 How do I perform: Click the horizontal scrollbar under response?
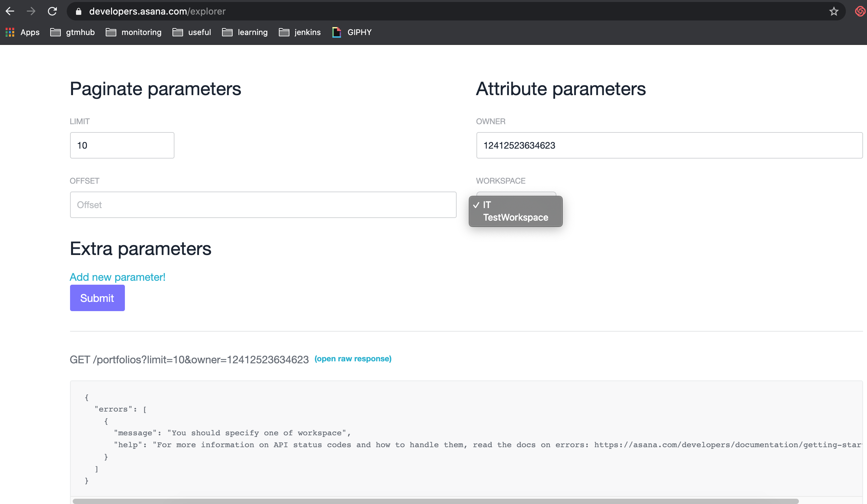(x=435, y=501)
